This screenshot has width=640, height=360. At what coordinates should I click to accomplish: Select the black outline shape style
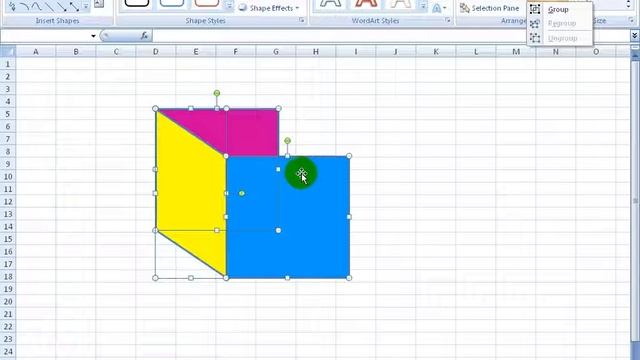(x=137, y=4)
